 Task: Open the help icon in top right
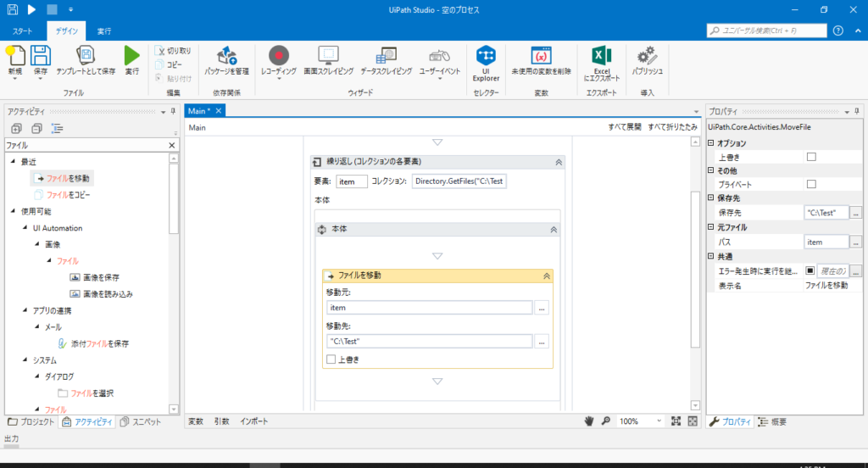click(838, 31)
